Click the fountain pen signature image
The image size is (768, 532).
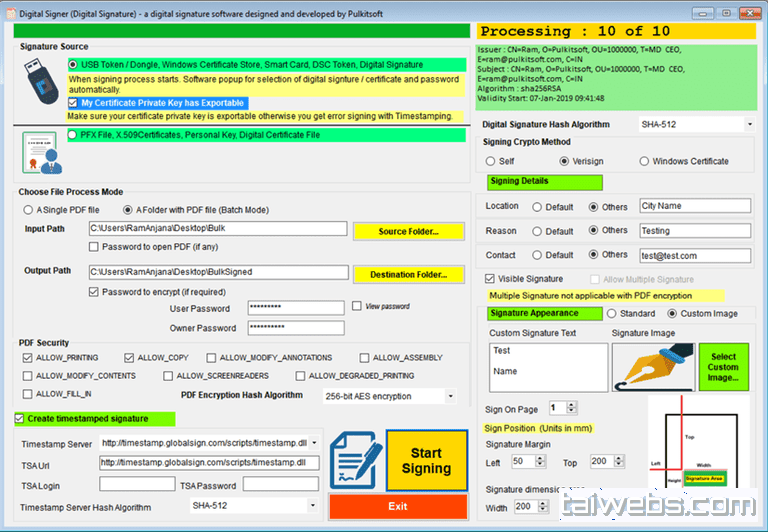[652, 367]
